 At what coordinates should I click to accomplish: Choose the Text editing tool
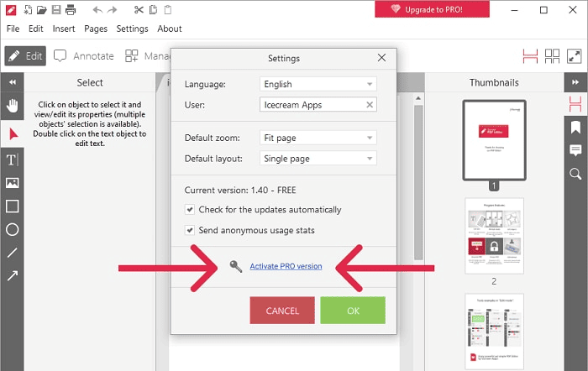[x=13, y=159]
